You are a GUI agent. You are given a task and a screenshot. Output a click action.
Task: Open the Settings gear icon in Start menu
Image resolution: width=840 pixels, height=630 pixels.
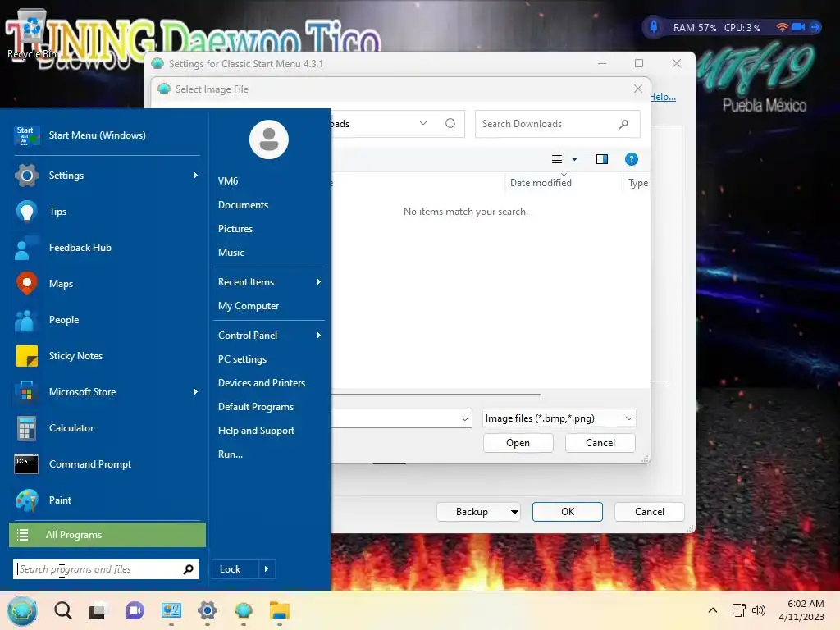pyautogui.click(x=26, y=176)
